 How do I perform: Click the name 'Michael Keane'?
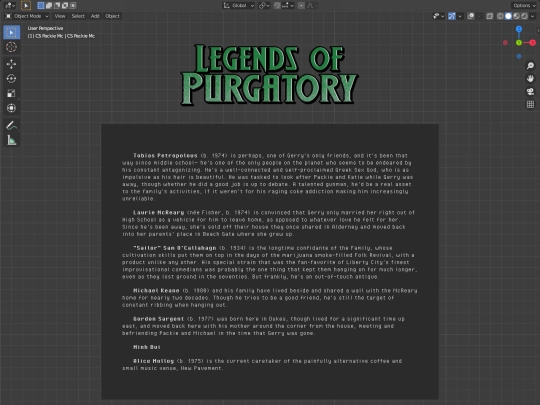pos(156,291)
